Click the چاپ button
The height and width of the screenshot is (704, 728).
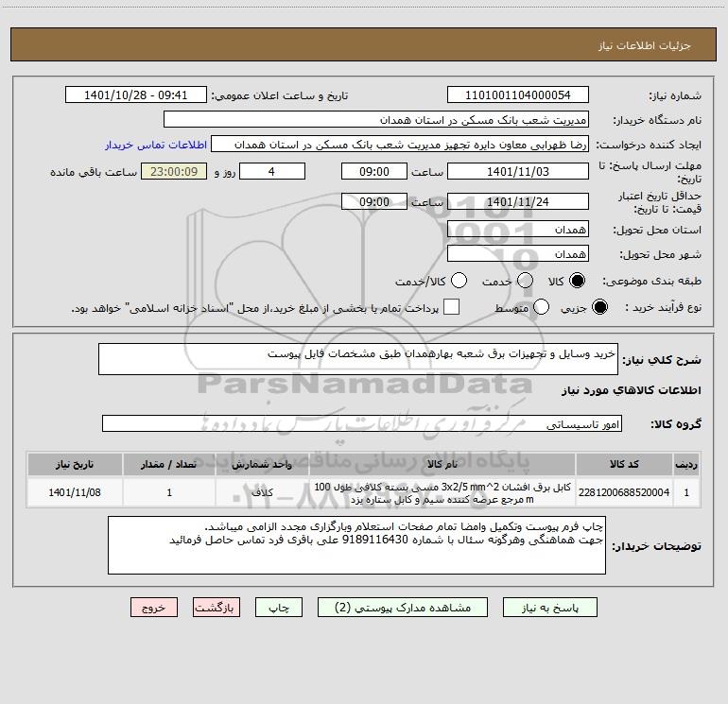point(279,608)
